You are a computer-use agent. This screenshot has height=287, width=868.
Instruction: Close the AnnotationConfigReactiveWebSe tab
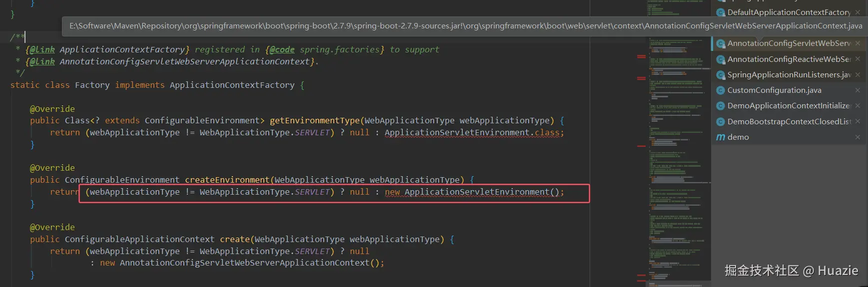(x=858, y=59)
